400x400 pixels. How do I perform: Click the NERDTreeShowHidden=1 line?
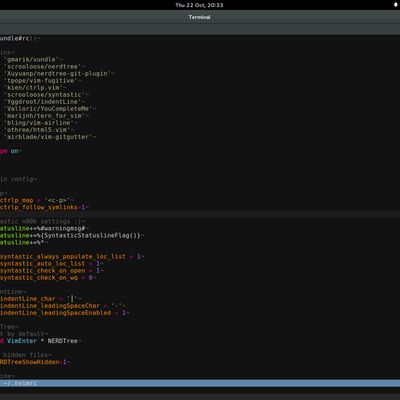coord(35,362)
